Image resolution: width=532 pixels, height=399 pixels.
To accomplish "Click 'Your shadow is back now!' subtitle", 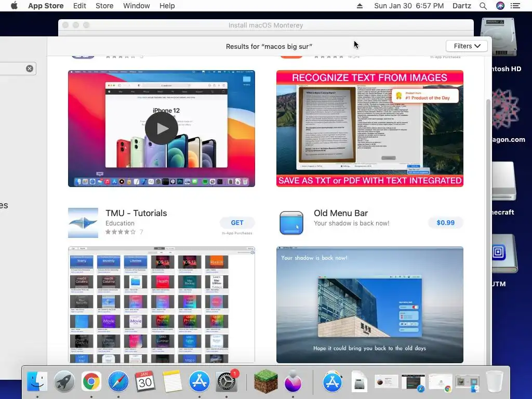I will (x=352, y=223).
